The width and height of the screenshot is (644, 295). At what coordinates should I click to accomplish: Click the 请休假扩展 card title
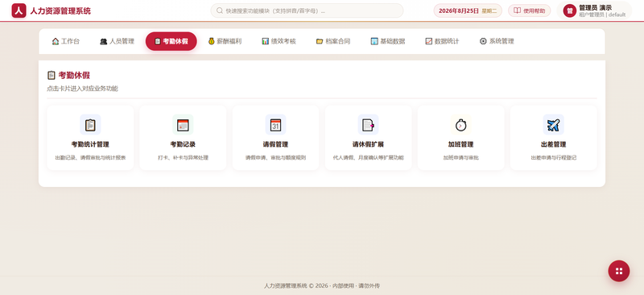[x=368, y=144]
